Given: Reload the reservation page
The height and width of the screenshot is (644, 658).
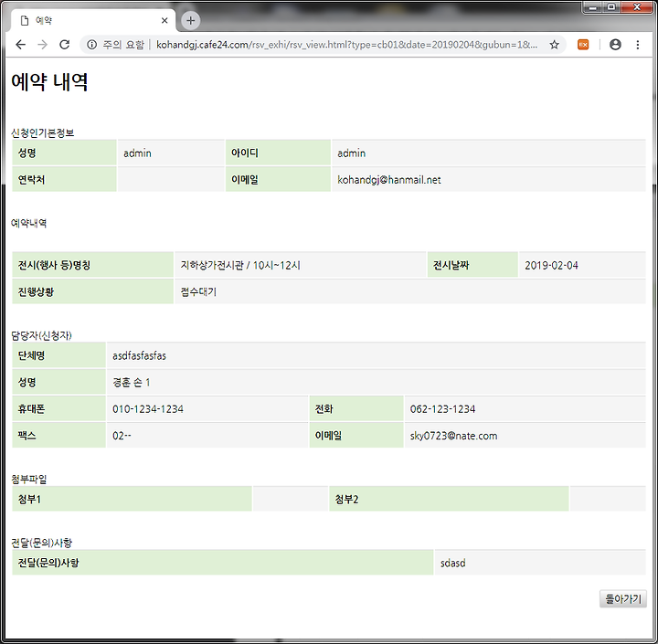Looking at the screenshot, I should [x=64, y=45].
